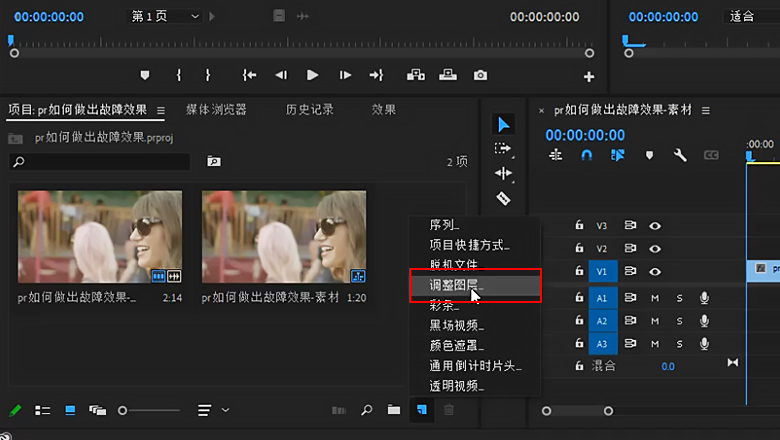
Task: Step forward one frame
Action: point(345,75)
